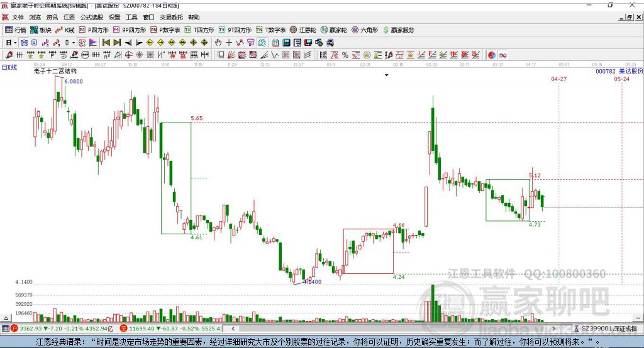Open the P数字表 tool
Image resolution: width=644 pixels, height=348 pixels.
pos(165,30)
